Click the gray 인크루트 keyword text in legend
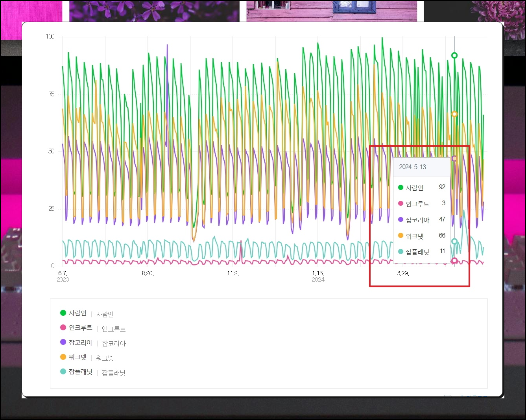Viewport: 526px width, 420px height. tap(114, 329)
